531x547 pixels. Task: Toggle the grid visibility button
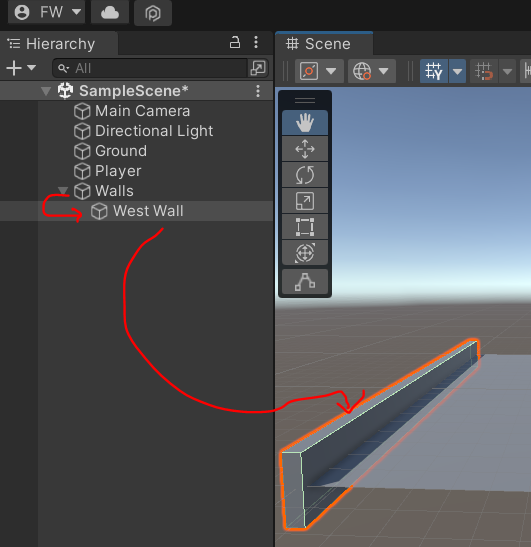click(x=434, y=71)
